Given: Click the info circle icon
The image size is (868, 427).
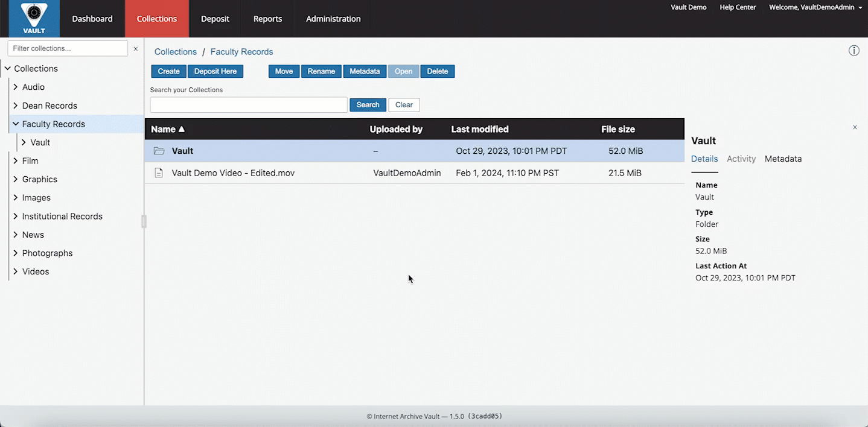Looking at the screenshot, I should (x=854, y=51).
